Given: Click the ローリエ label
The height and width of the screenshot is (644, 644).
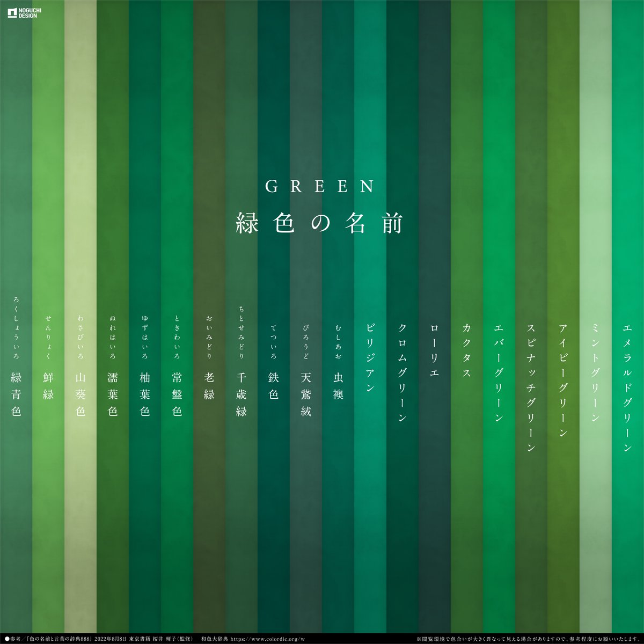Looking at the screenshot, I should coord(433,349).
